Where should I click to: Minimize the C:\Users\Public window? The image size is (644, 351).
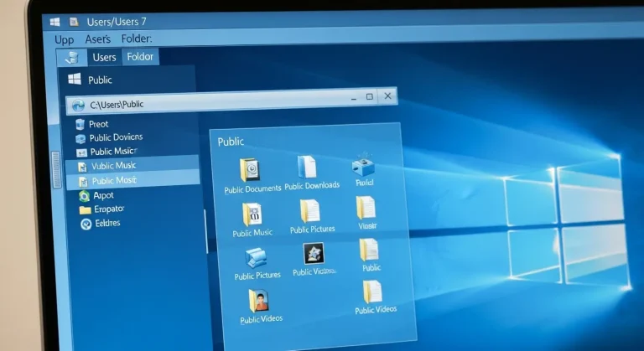tap(354, 99)
